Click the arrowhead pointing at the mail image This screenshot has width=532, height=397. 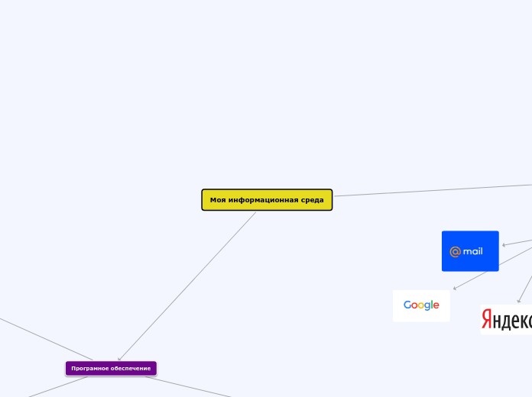pos(504,245)
